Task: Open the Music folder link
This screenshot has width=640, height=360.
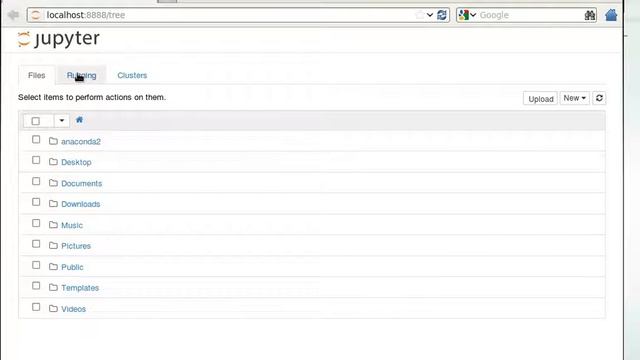Action: click(x=72, y=225)
